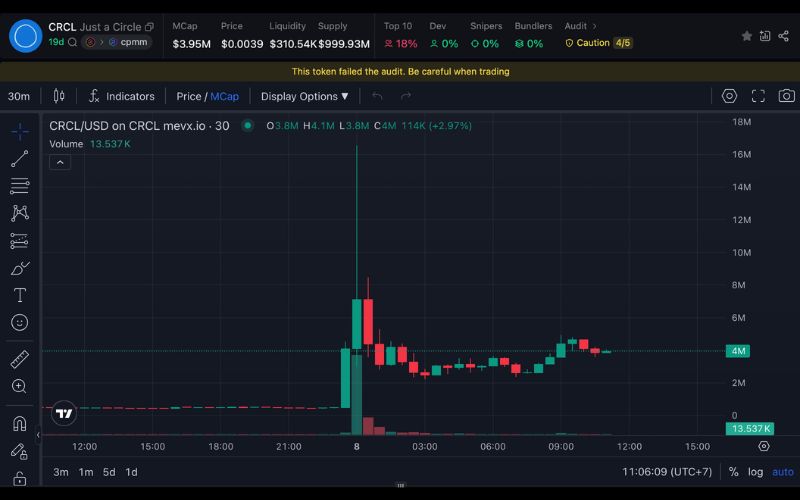This screenshot has width=800, height=500.
Task: Expand the Audit details chevron
Action: 594,26
